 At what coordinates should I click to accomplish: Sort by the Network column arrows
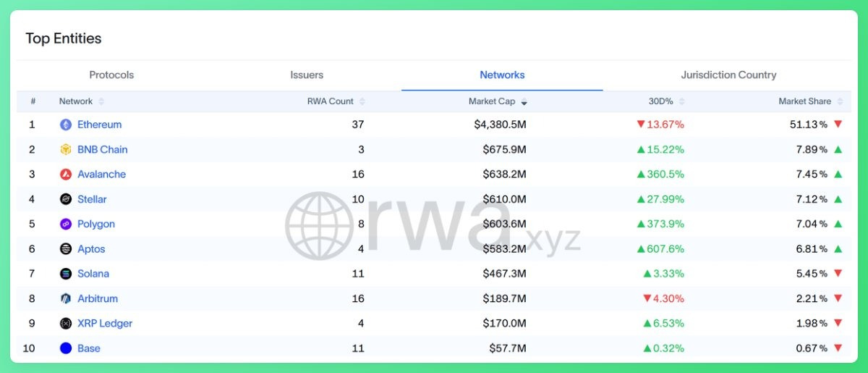coord(101,101)
